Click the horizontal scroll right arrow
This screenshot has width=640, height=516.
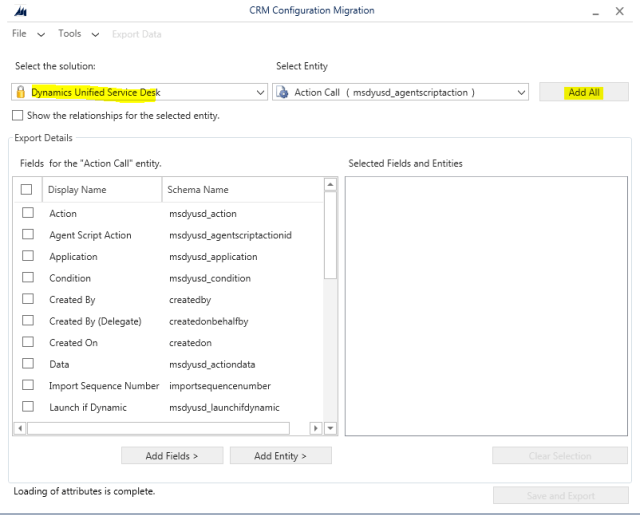[316, 428]
